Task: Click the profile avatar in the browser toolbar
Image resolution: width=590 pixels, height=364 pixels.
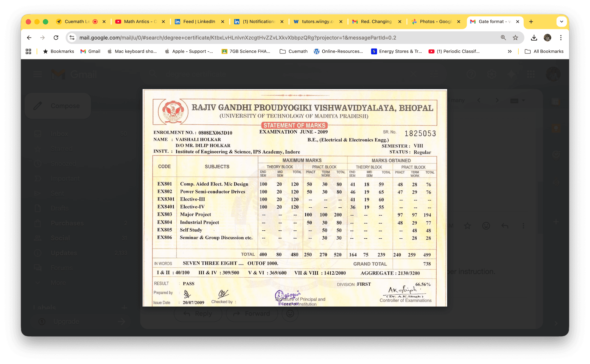Action: [x=548, y=37]
